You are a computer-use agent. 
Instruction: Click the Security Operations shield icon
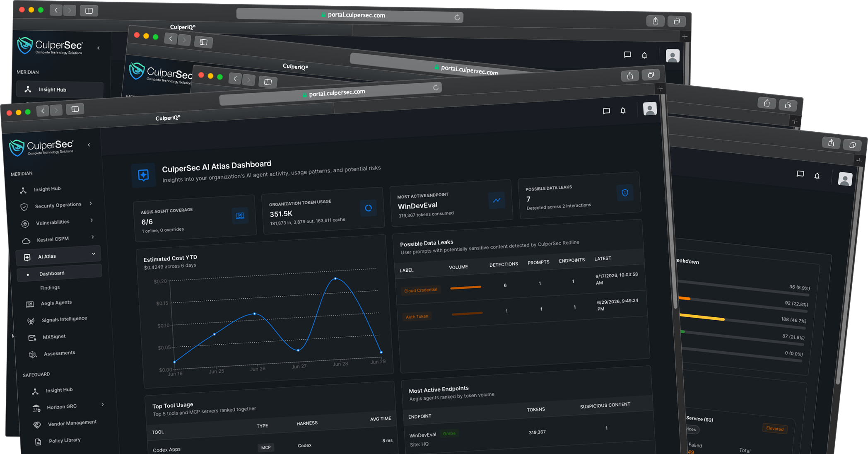pos(24,207)
